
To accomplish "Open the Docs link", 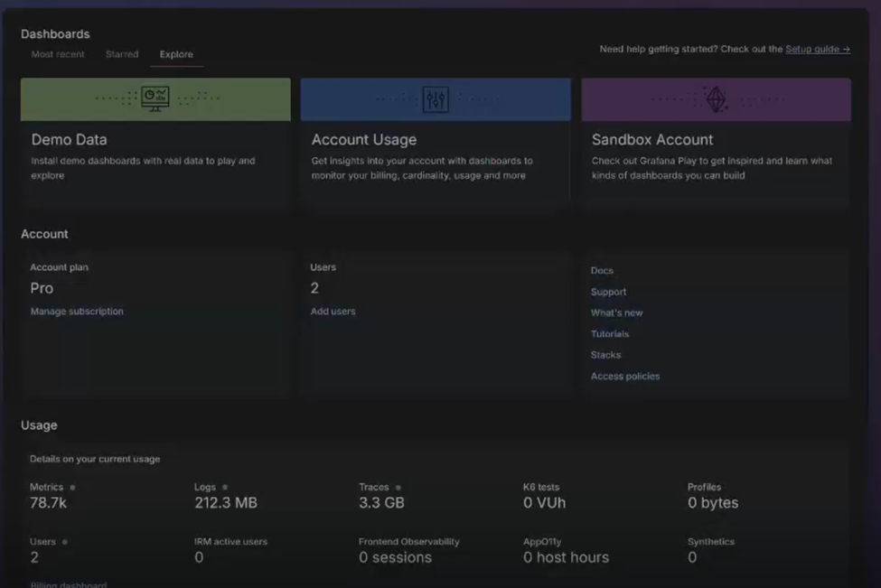I will [x=602, y=271].
